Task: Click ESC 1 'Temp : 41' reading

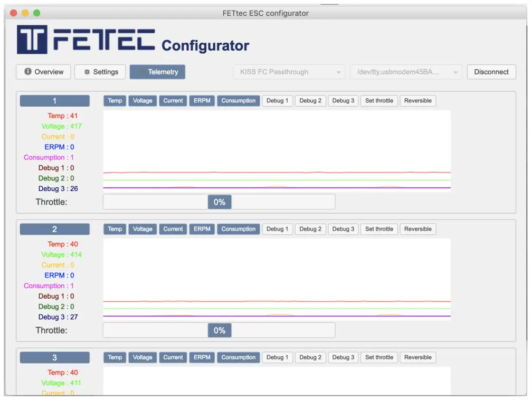Action: click(x=62, y=116)
